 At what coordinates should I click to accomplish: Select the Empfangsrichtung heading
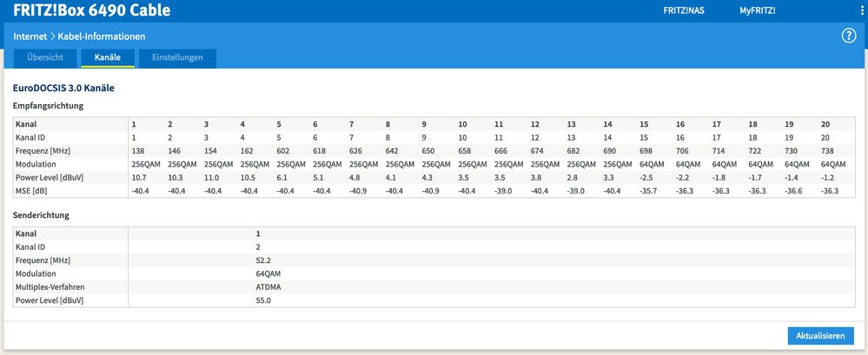pos(48,106)
